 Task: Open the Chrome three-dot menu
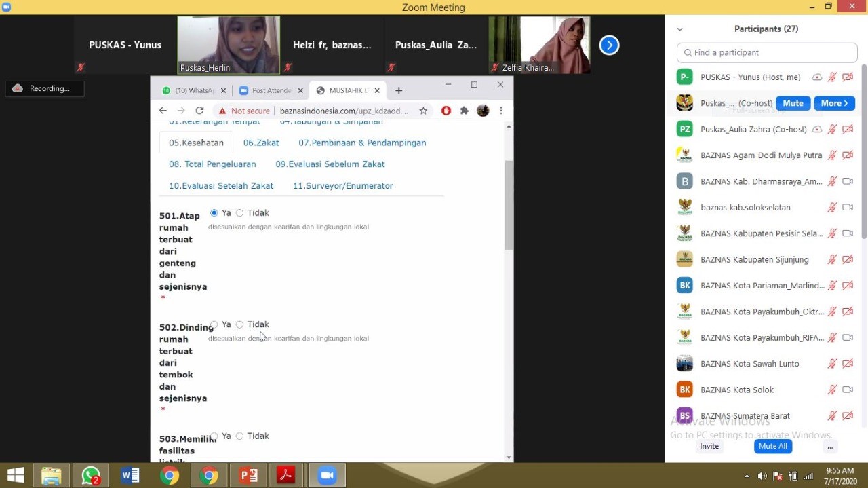[501, 111]
